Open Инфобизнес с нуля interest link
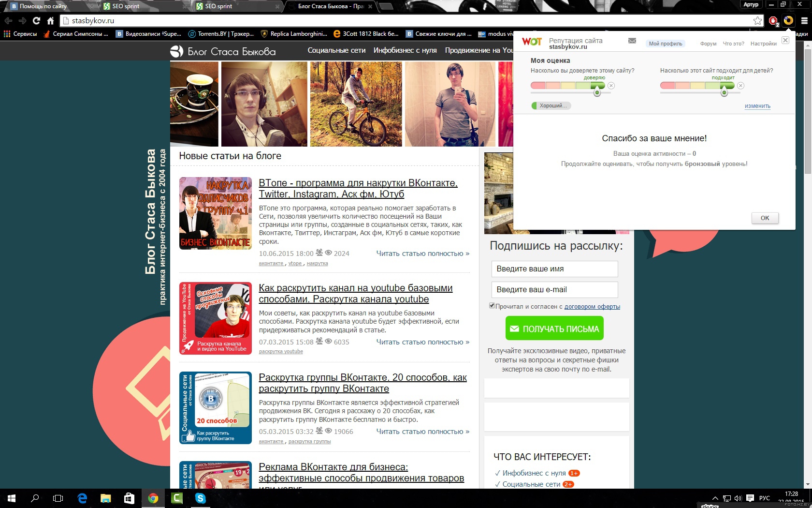Screen dimensions: 812x508 click(534, 473)
